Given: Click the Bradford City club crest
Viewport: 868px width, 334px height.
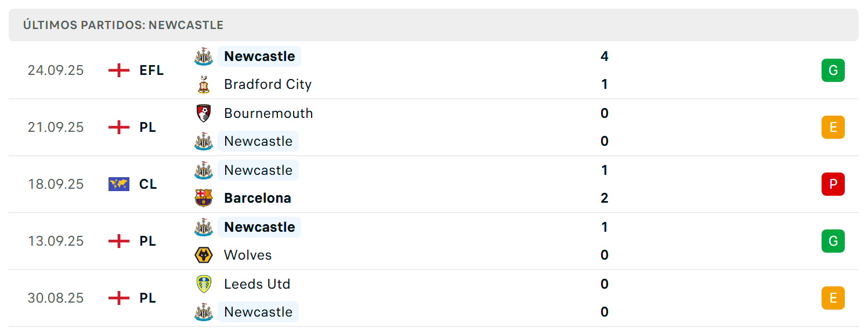Looking at the screenshot, I should click(203, 85).
